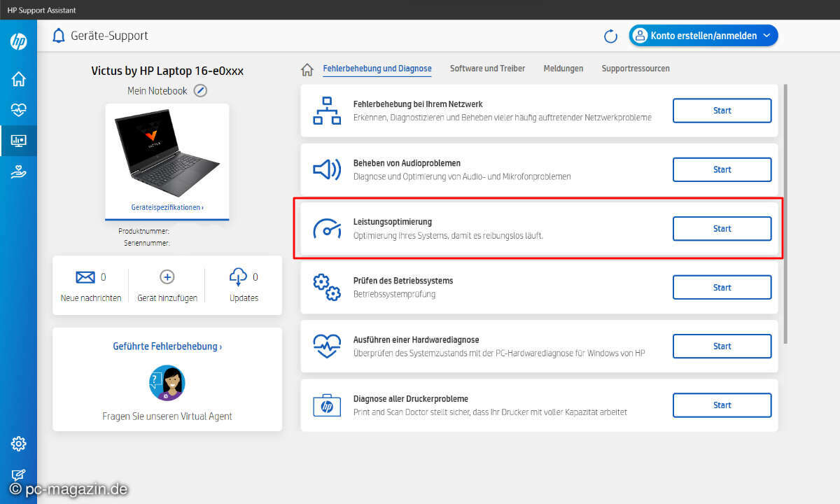The width and height of the screenshot is (840, 504).
Task: Open the hand support icon in the sidebar
Action: [19, 172]
